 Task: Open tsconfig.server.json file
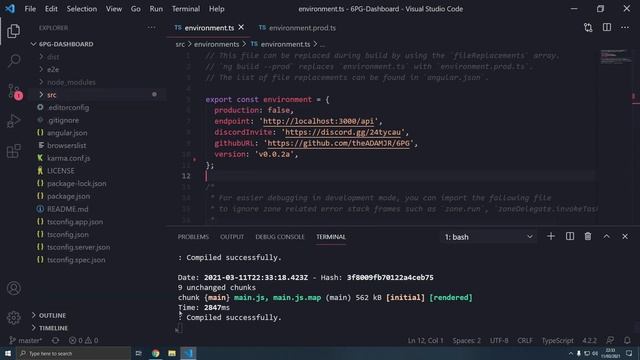click(78, 247)
